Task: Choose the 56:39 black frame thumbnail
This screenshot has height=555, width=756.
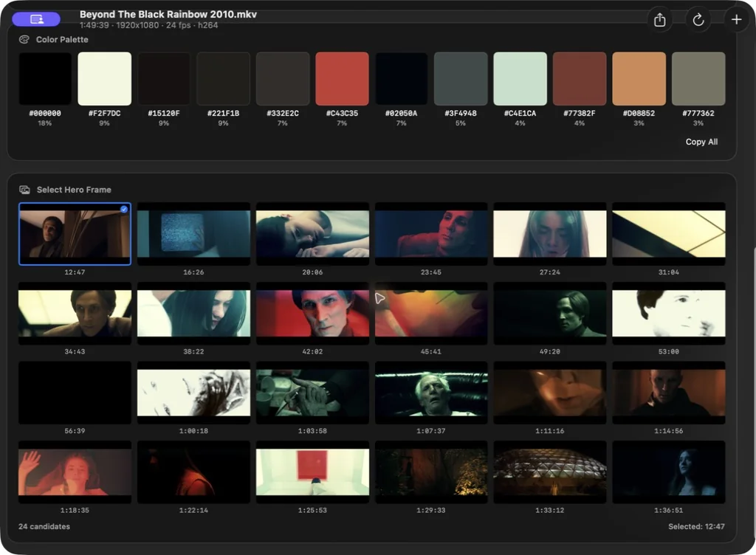Action: 75,393
